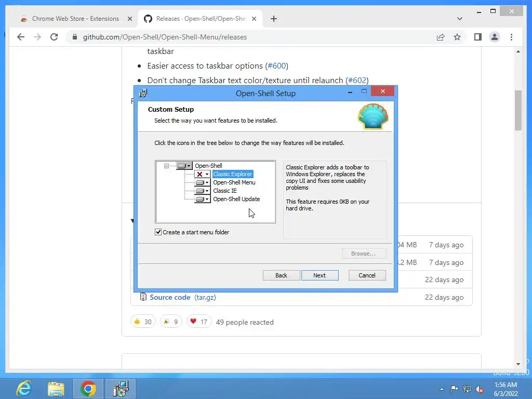The width and height of the screenshot is (532, 399).
Task: Bookmark this page with star icon
Action: pyautogui.click(x=457, y=37)
